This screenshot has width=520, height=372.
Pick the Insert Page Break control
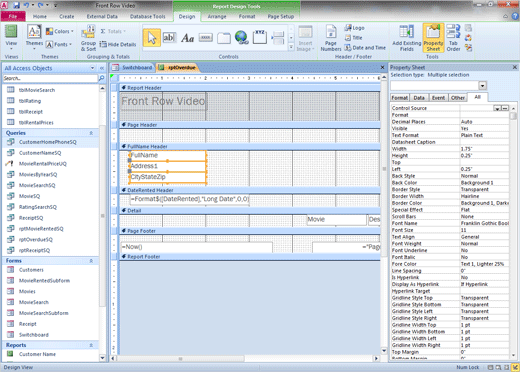click(x=277, y=38)
